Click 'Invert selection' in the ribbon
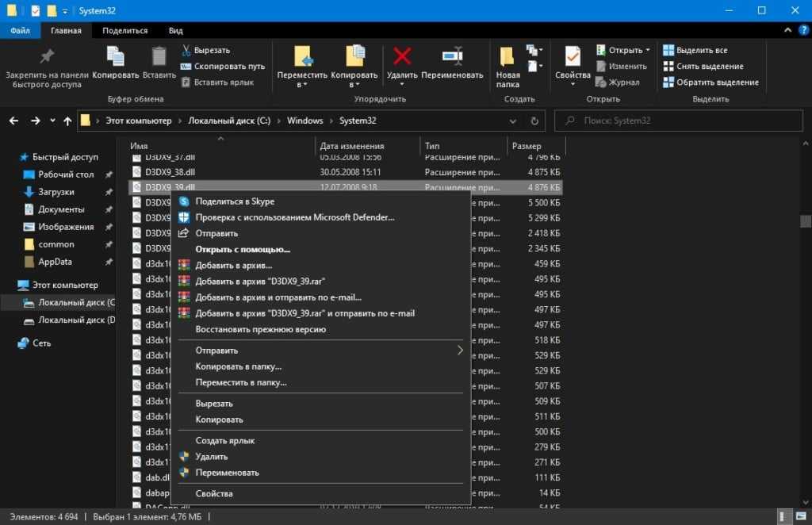This screenshot has width=812, height=525. 717,82
